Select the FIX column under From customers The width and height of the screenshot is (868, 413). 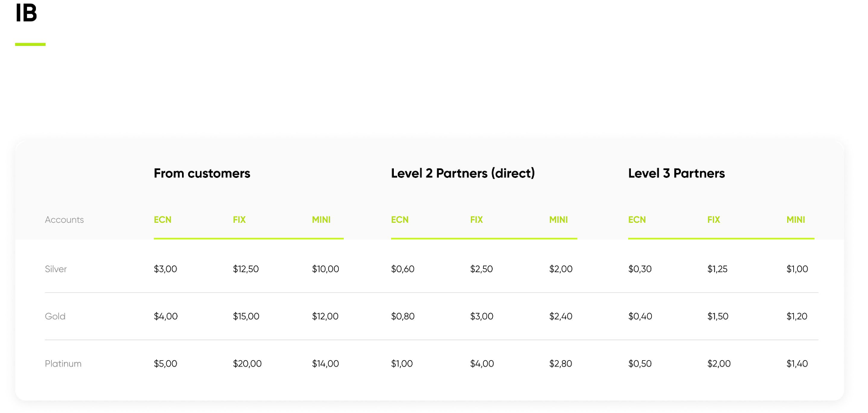239,220
